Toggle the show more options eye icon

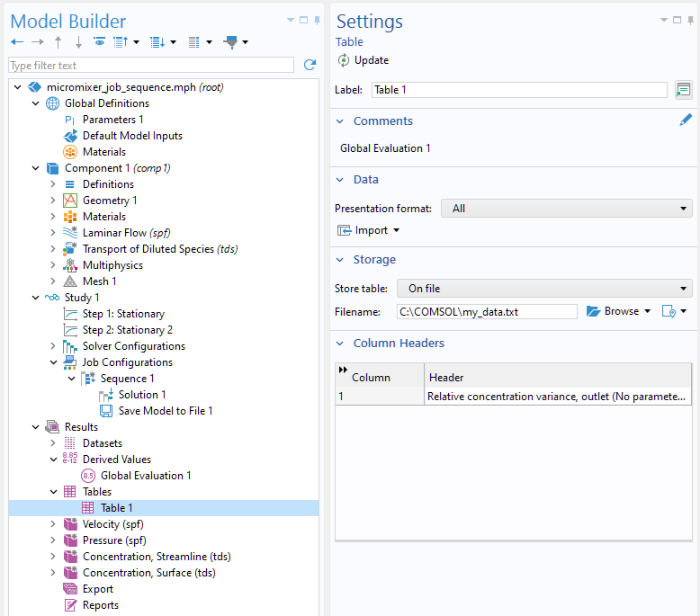[99, 42]
